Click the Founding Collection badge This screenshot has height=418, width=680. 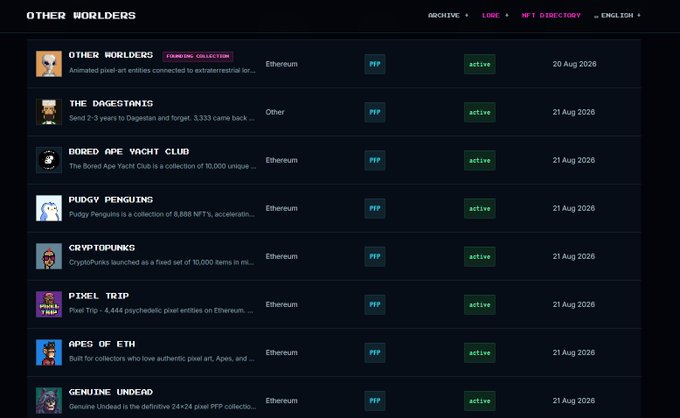(198, 56)
